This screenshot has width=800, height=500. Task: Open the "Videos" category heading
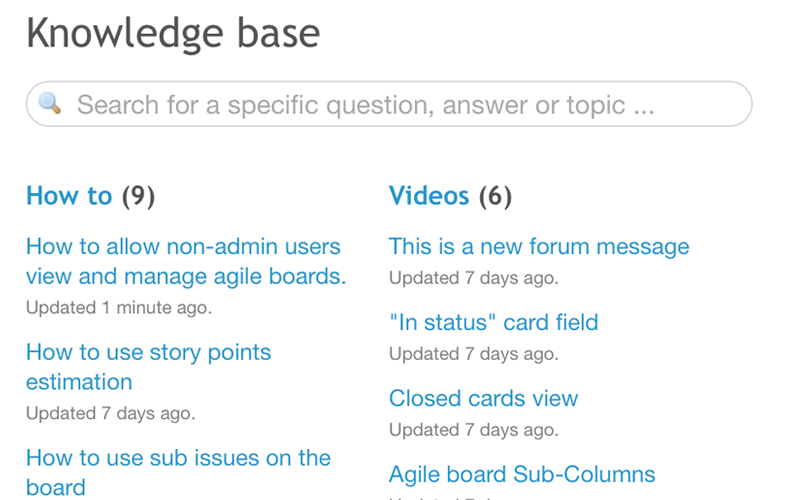[x=429, y=196]
